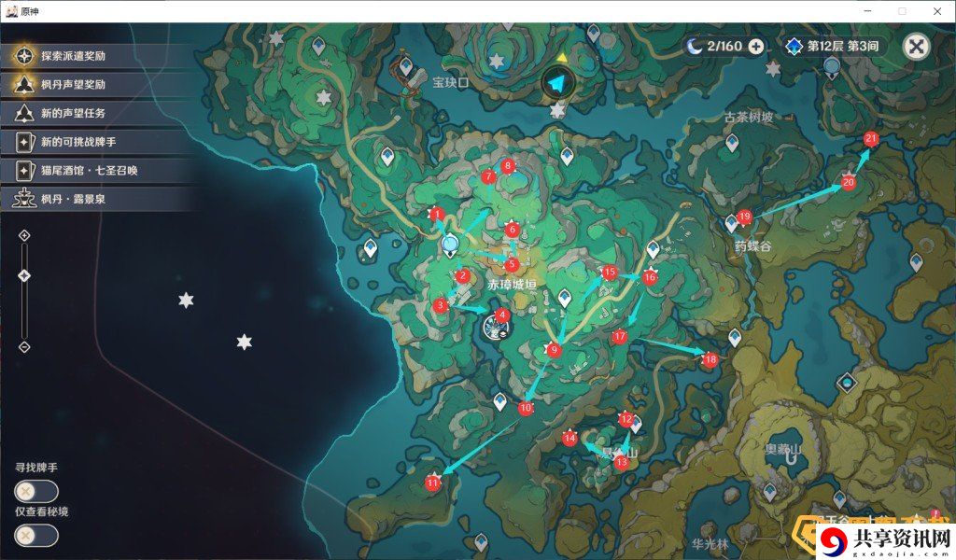
Task: Click the crescent moon resin icon
Action: pyautogui.click(x=695, y=46)
